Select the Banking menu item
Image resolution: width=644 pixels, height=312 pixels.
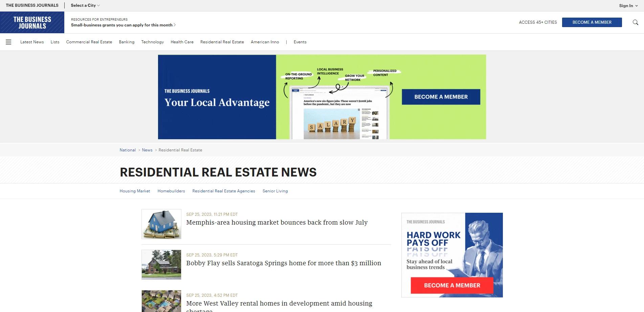click(x=127, y=42)
